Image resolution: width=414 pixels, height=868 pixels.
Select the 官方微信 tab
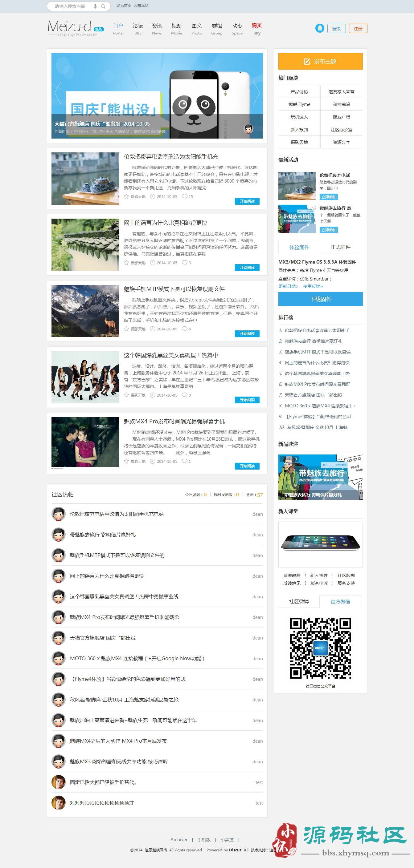click(x=340, y=601)
